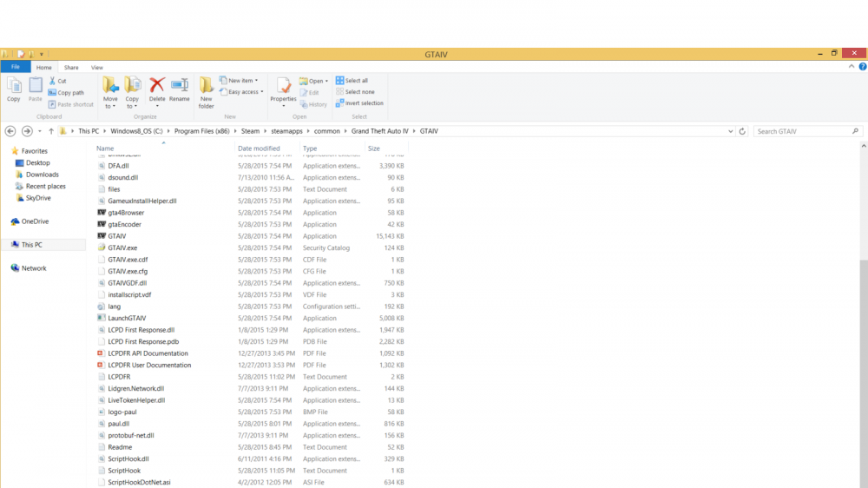Open the recent locations dropdown arrow
The image size is (868, 488).
click(39, 131)
